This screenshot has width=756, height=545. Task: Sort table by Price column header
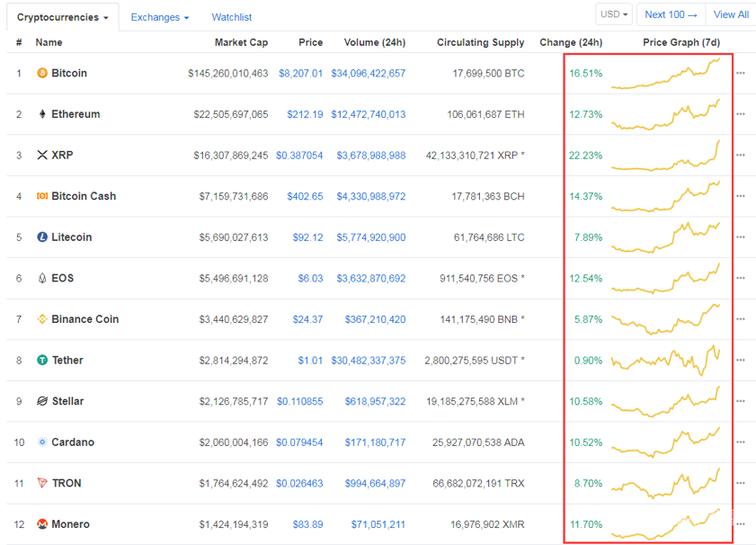pos(310,42)
